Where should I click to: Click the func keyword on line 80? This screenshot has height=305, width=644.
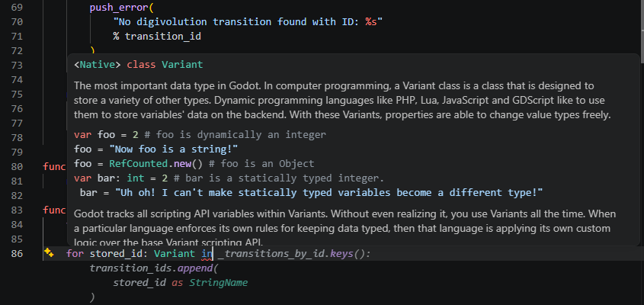[x=55, y=166]
